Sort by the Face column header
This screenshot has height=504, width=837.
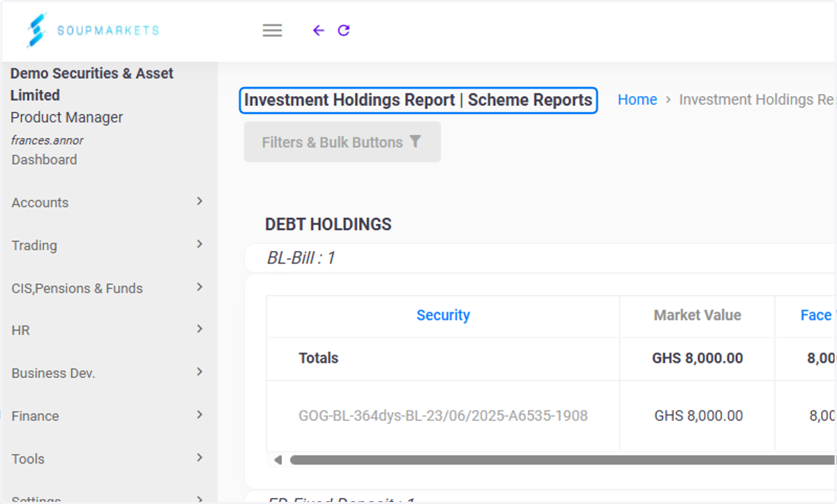point(817,315)
